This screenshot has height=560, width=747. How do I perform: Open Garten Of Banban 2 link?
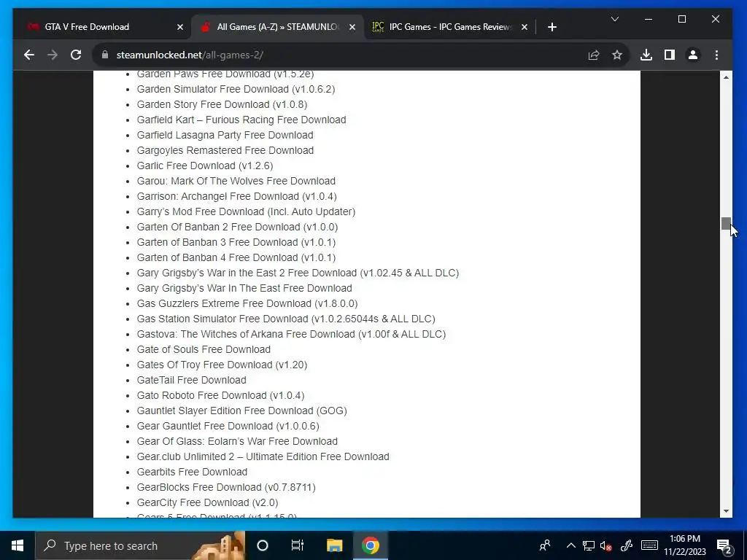237,227
